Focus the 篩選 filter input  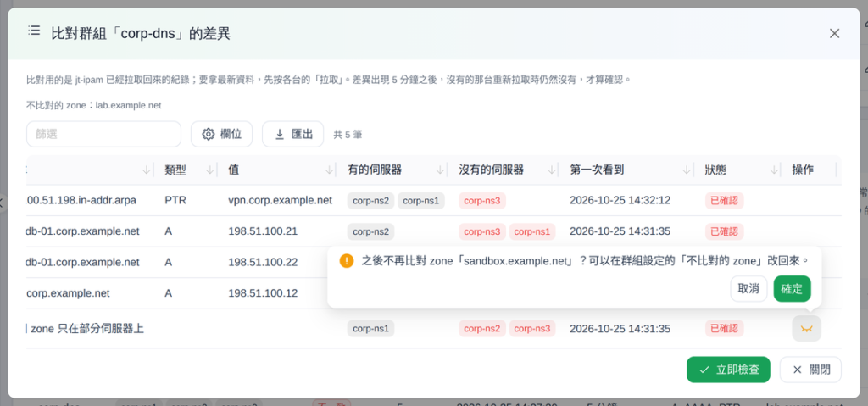103,134
